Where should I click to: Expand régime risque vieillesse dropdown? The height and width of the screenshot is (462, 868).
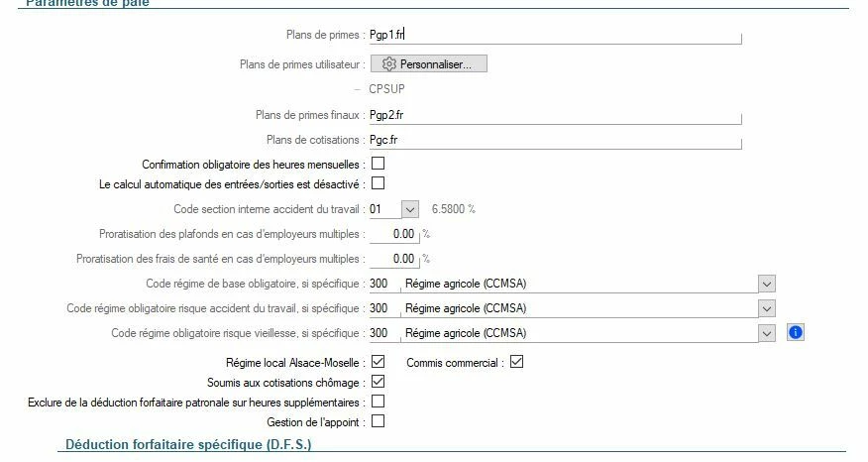click(x=766, y=333)
